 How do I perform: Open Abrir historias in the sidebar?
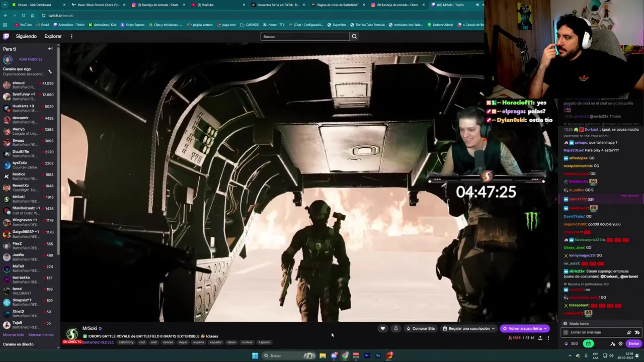[31, 59]
